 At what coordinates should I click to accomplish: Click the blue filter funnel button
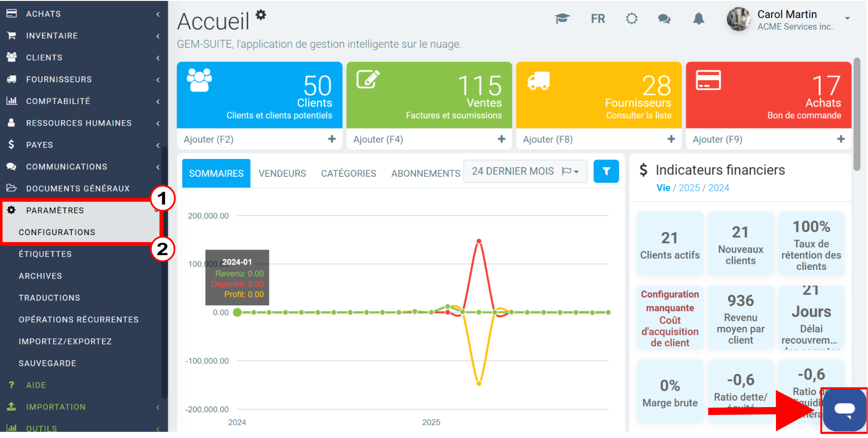(606, 171)
